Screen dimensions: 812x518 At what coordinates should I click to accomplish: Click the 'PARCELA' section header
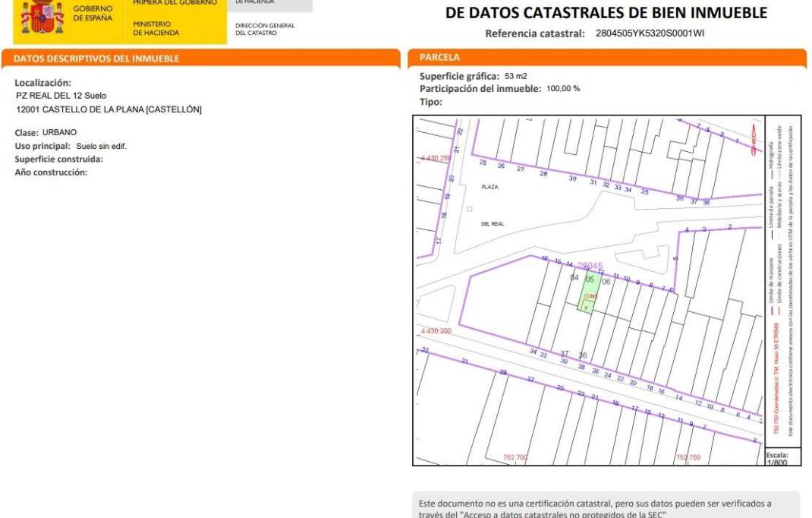point(439,57)
